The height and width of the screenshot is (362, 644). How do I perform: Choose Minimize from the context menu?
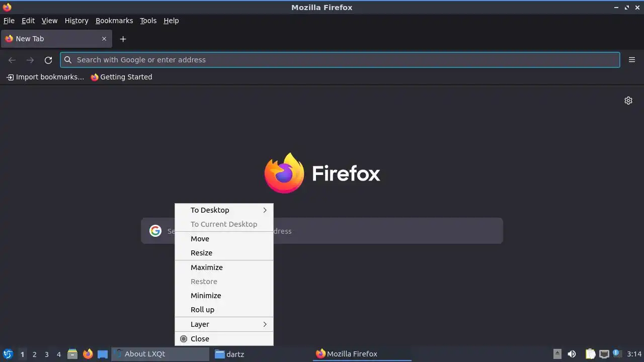pyautogui.click(x=224, y=296)
